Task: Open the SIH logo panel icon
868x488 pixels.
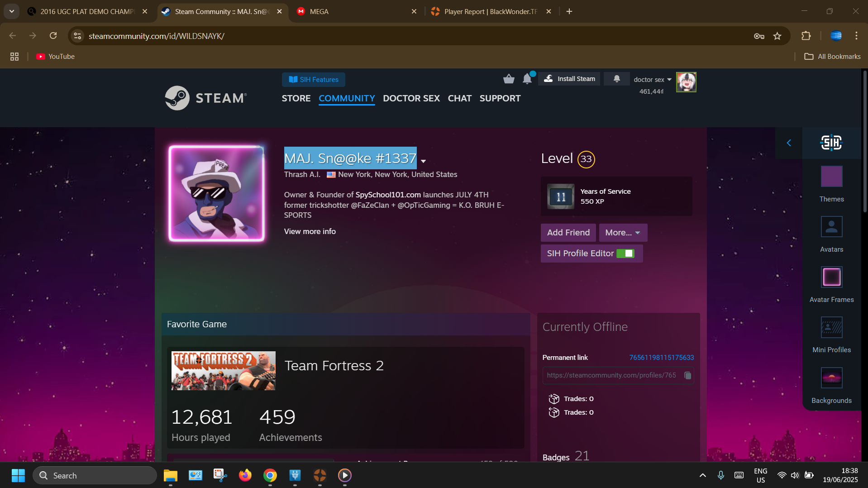Action: 831,143
